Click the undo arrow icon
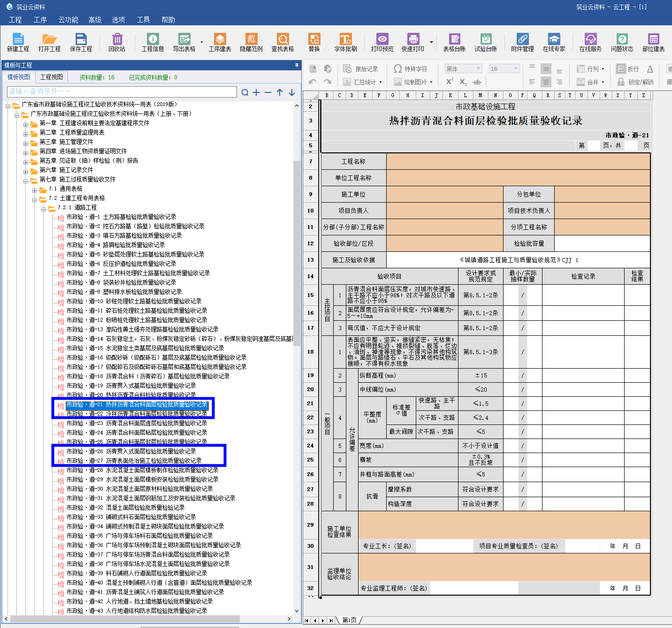Image resolution: width=672 pixels, height=628 pixels. tap(313, 82)
